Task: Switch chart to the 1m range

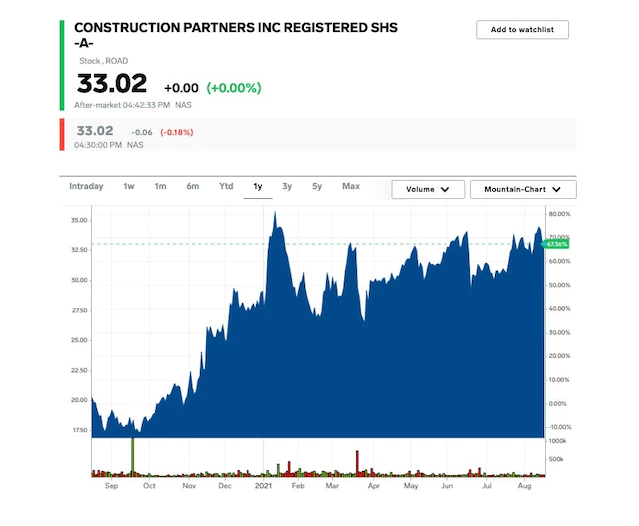Action: [x=160, y=186]
